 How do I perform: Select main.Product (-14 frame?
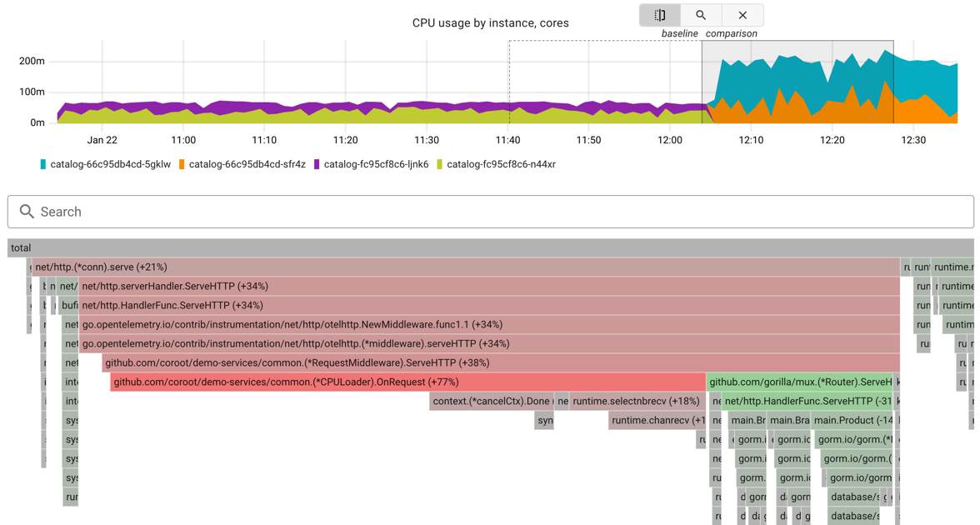[852, 421]
